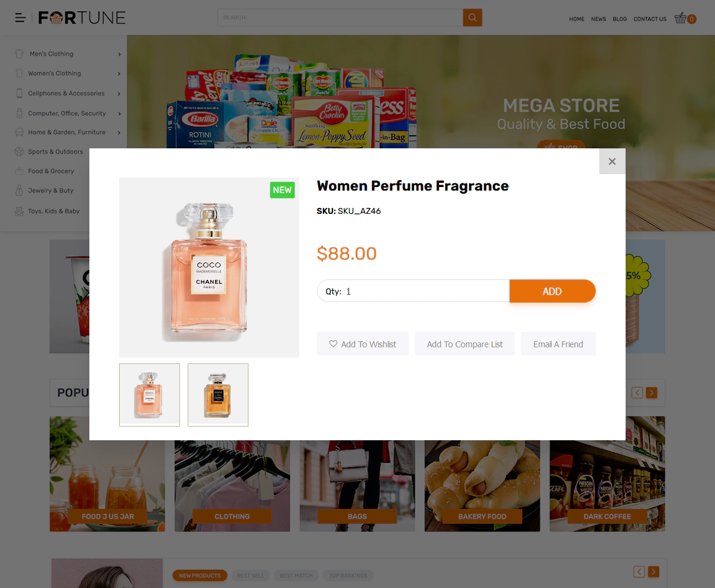Focus the search text box
715x588 pixels.
coord(340,18)
